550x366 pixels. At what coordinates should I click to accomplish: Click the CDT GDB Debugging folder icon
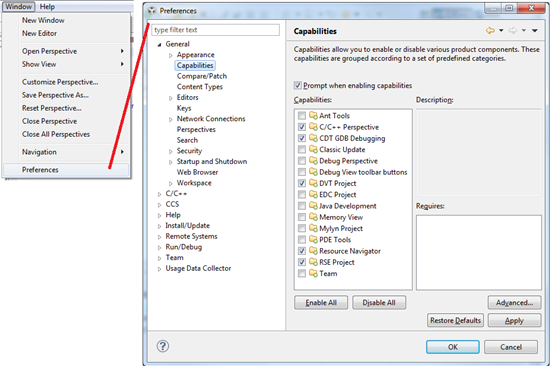[313, 138]
